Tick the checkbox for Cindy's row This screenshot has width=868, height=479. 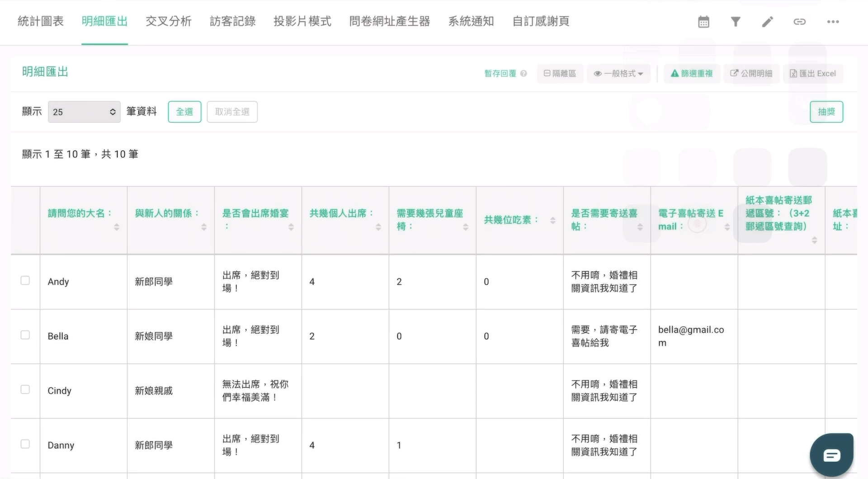pyautogui.click(x=25, y=390)
